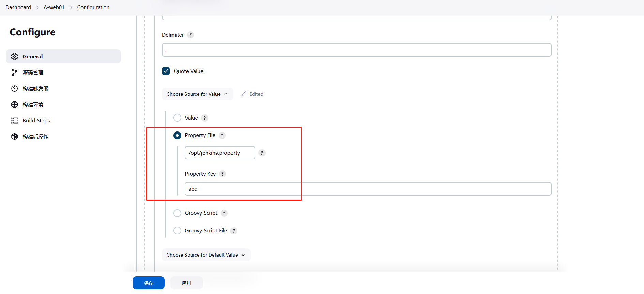This screenshot has height=294, width=644.
Task: Uncheck the Quote Value checkbox
Action: (x=166, y=71)
